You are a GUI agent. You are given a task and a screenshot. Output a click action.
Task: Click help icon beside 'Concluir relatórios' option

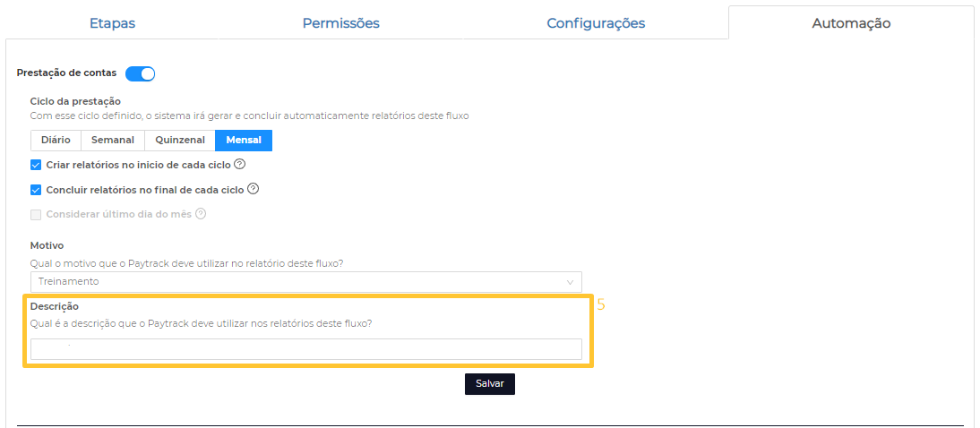coord(253,189)
